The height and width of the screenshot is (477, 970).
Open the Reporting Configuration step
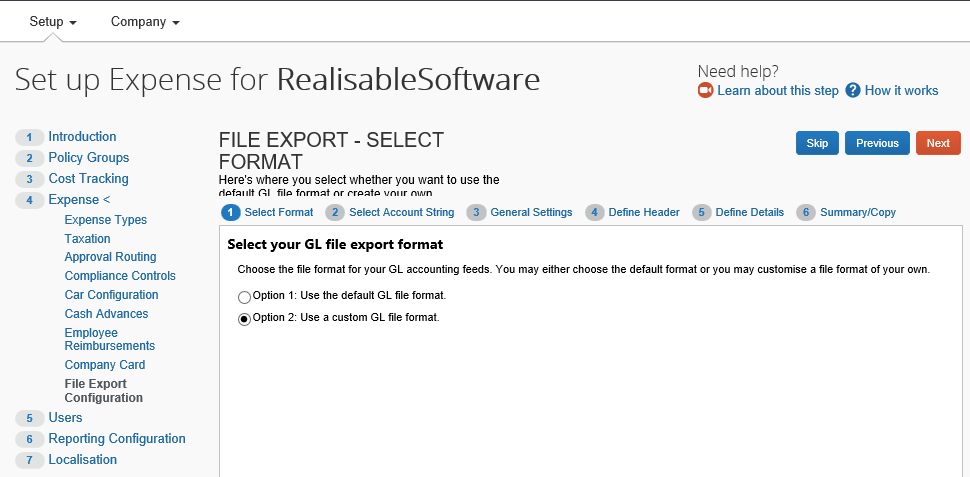click(117, 439)
